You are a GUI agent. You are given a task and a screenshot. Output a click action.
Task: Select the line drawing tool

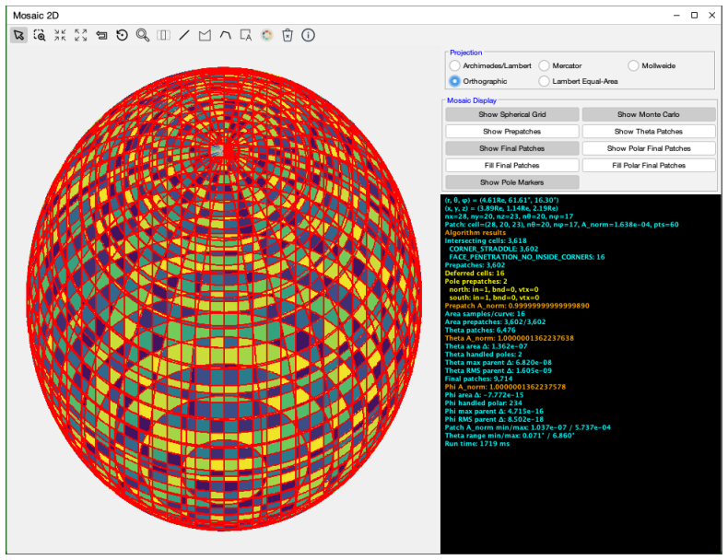184,35
